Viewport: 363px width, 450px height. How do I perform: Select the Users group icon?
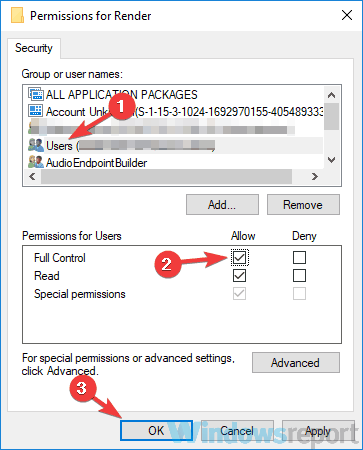pos(36,145)
